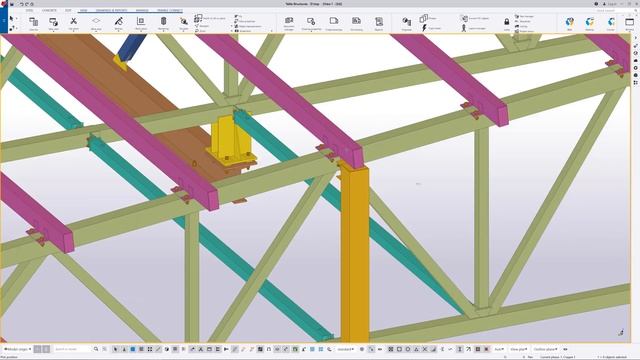Image resolution: width=640 pixels, height=360 pixels.
Task: Switch to the EDIT tab
Action: pos(68,10)
